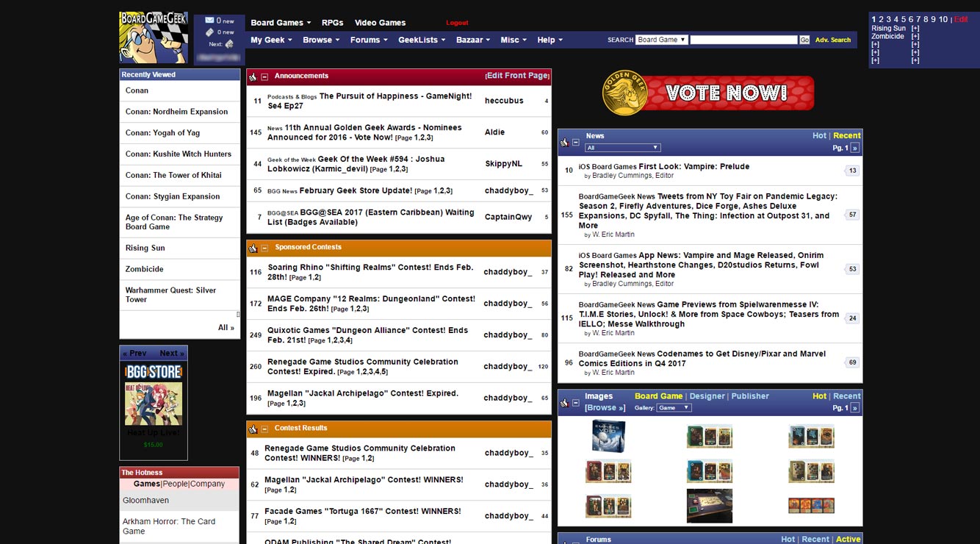Click « Prev in BGG Store widget
980x544 pixels.
coord(134,354)
